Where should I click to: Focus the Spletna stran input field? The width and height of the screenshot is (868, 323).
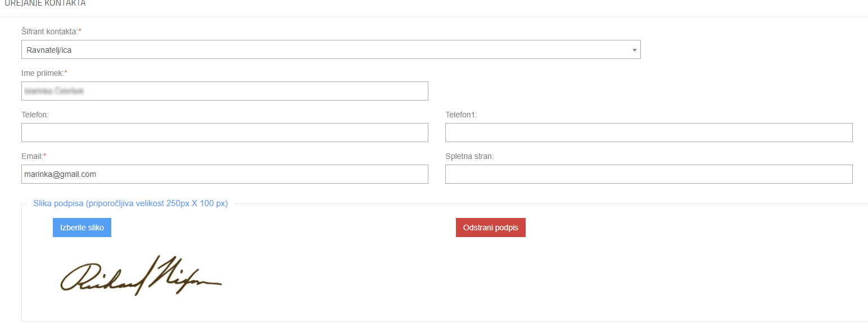coord(649,174)
